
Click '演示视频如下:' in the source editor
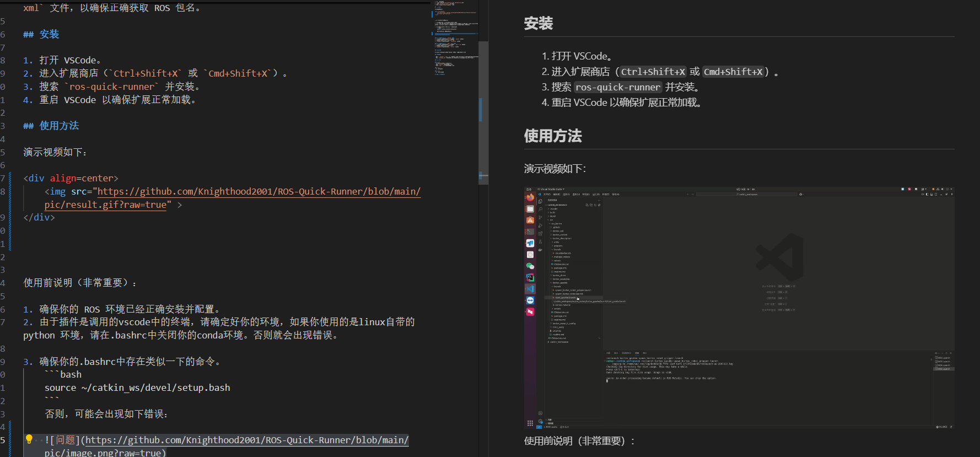pyautogui.click(x=55, y=152)
